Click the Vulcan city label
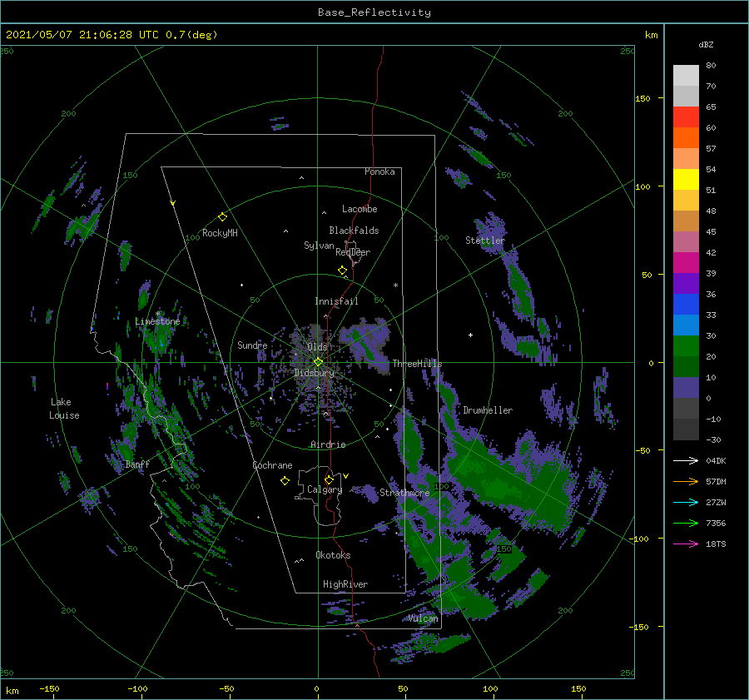Screen dimensions: 749x700 coord(423,618)
